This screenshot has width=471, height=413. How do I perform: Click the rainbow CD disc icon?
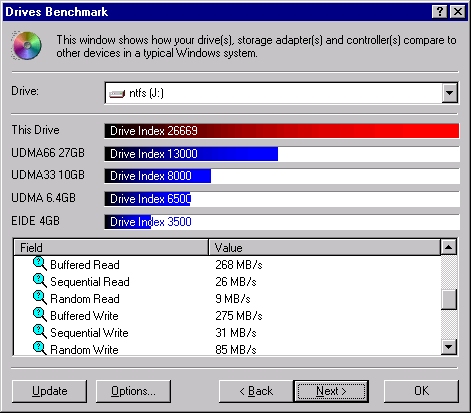[27, 46]
